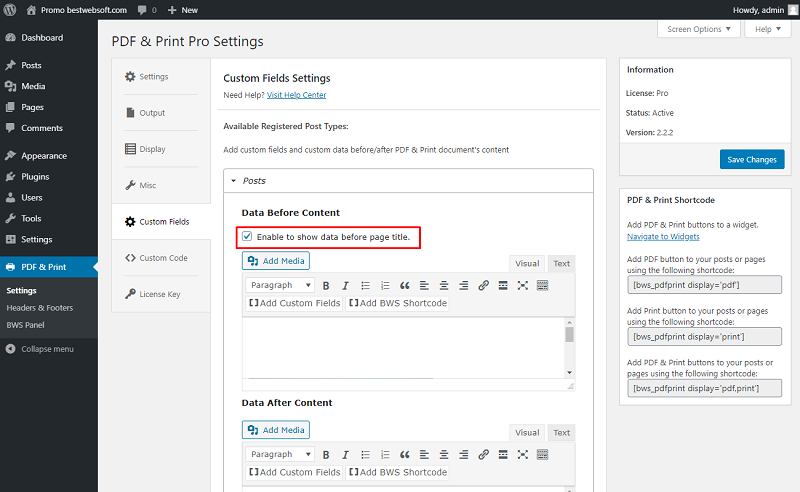The width and height of the screenshot is (800, 492).
Task: Insert link in Data After Content editor
Action: (483, 454)
